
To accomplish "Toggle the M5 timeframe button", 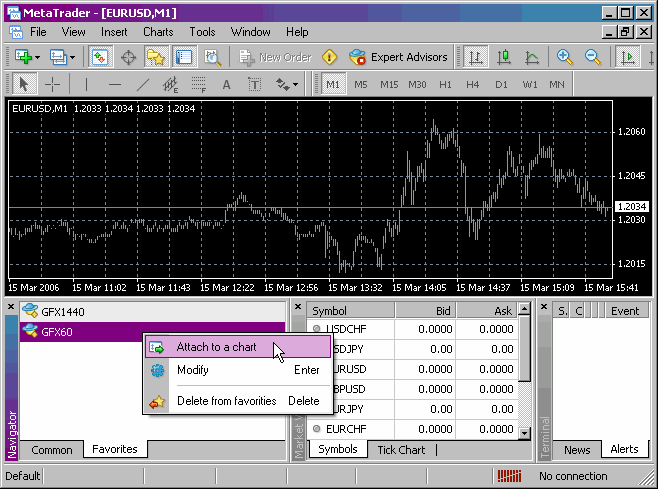I will click(360, 85).
